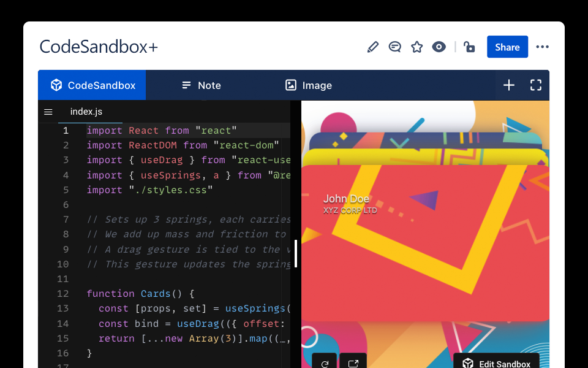
Task: Click the Edit Sandbox button
Action: (497, 362)
